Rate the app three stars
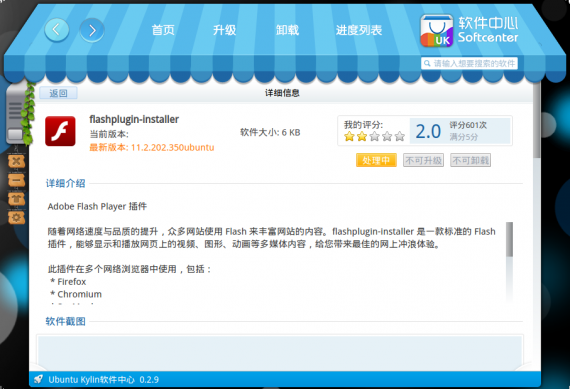 click(x=374, y=137)
